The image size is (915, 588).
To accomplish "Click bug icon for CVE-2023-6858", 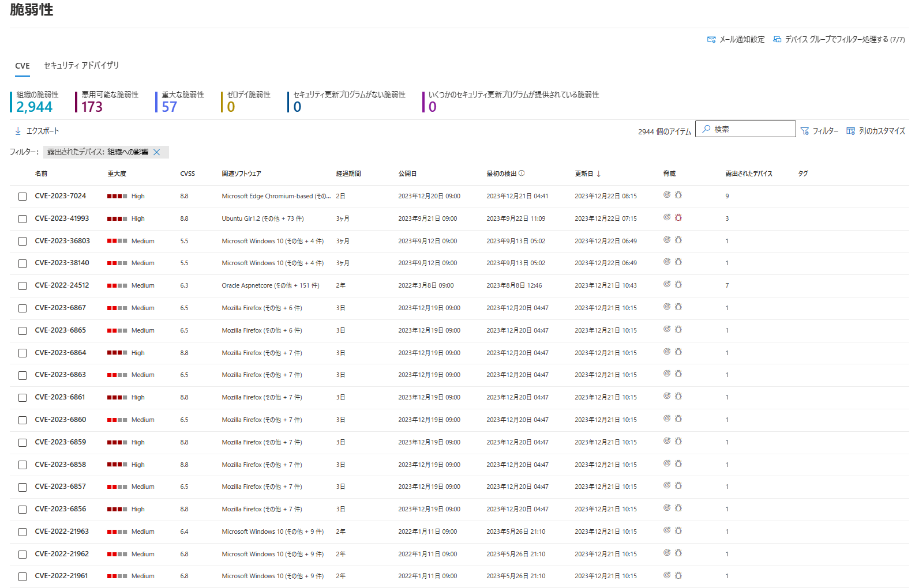I will point(678,463).
